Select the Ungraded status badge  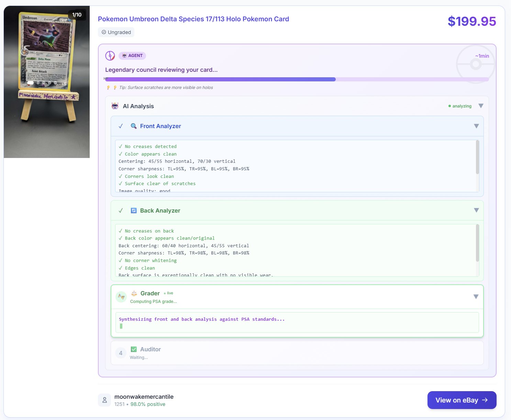116,32
